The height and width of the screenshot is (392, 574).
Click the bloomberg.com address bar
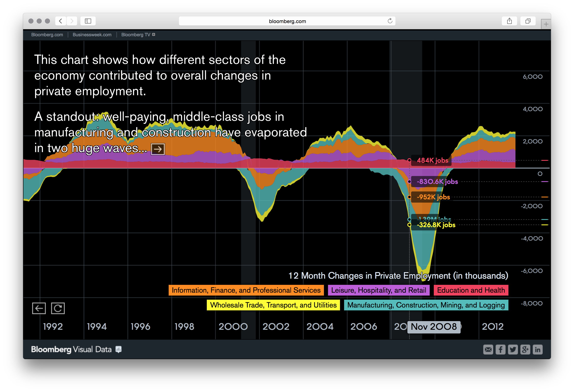point(287,21)
